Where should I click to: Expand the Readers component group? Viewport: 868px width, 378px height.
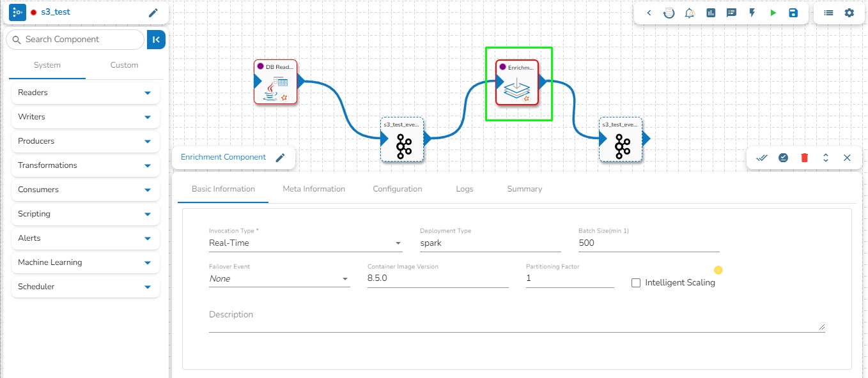pyautogui.click(x=86, y=93)
